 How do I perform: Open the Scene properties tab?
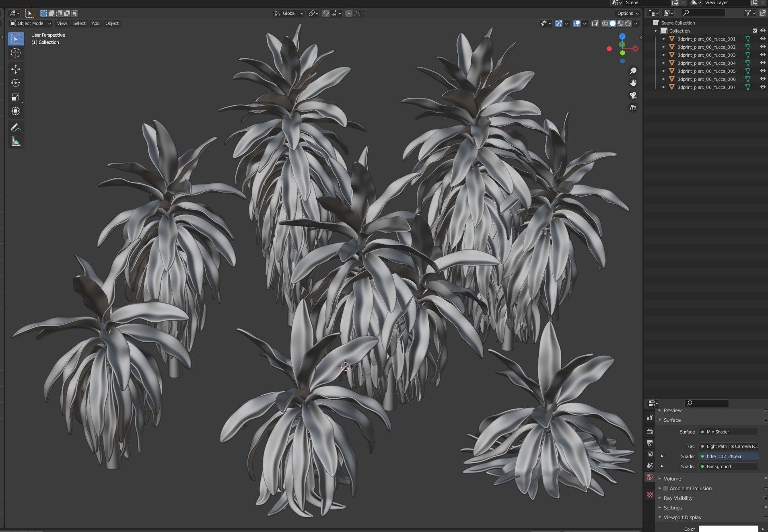(650, 466)
